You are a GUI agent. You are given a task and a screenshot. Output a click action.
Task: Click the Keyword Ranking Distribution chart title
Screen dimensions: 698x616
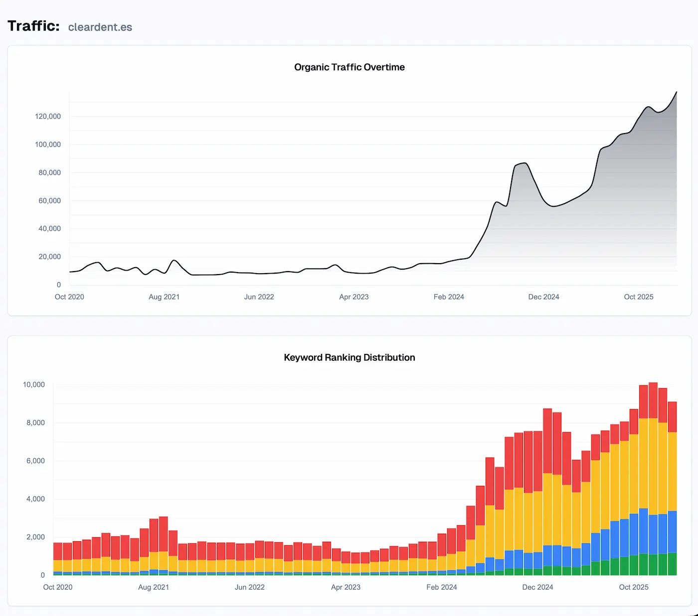pyautogui.click(x=349, y=357)
